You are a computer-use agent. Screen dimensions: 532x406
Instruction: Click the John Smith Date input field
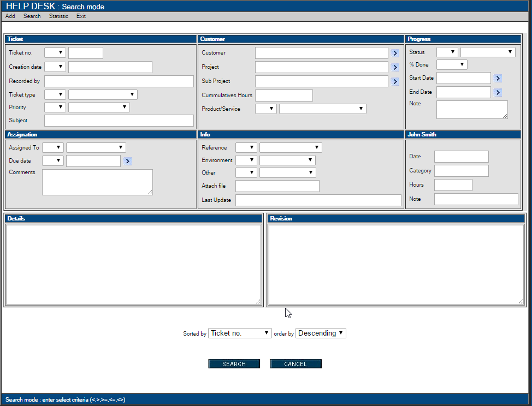click(x=462, y=157)
